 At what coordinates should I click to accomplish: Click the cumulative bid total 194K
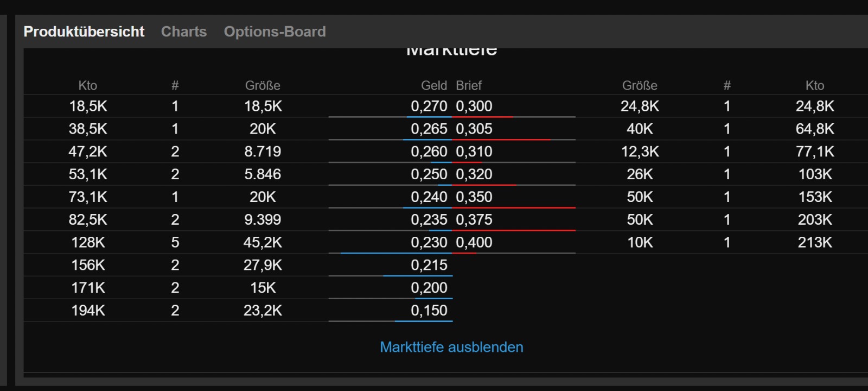point(88,310)
